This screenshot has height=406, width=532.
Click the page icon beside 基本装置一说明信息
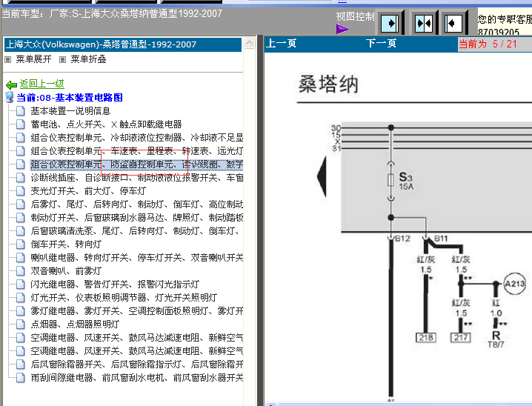[21, 111]
